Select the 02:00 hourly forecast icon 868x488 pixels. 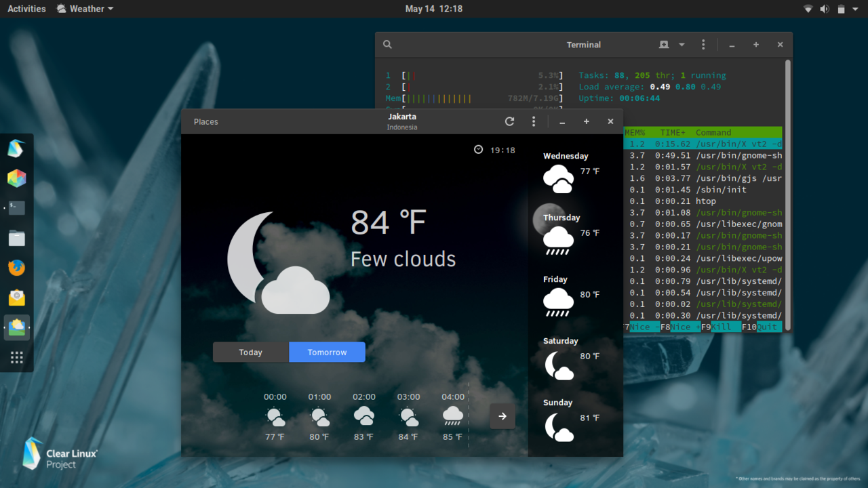pos(364,416)
